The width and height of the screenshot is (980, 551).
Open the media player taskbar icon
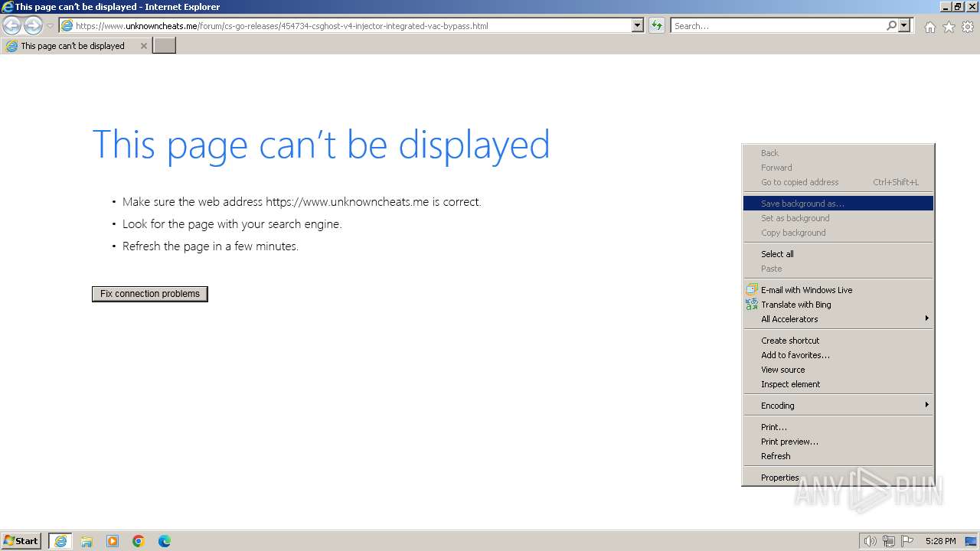pos(113,541)
